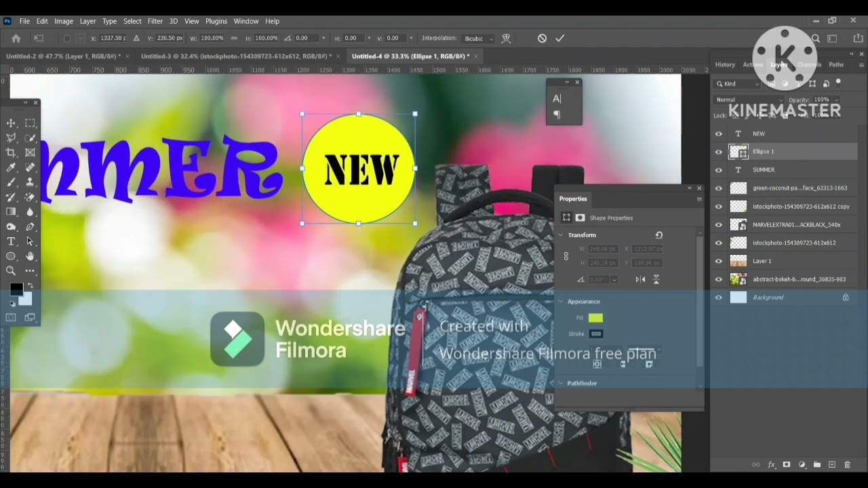This screenshot has width=868, height=488.
Task: Select the Eyedropper tool
Action: (x=11, y=167)
